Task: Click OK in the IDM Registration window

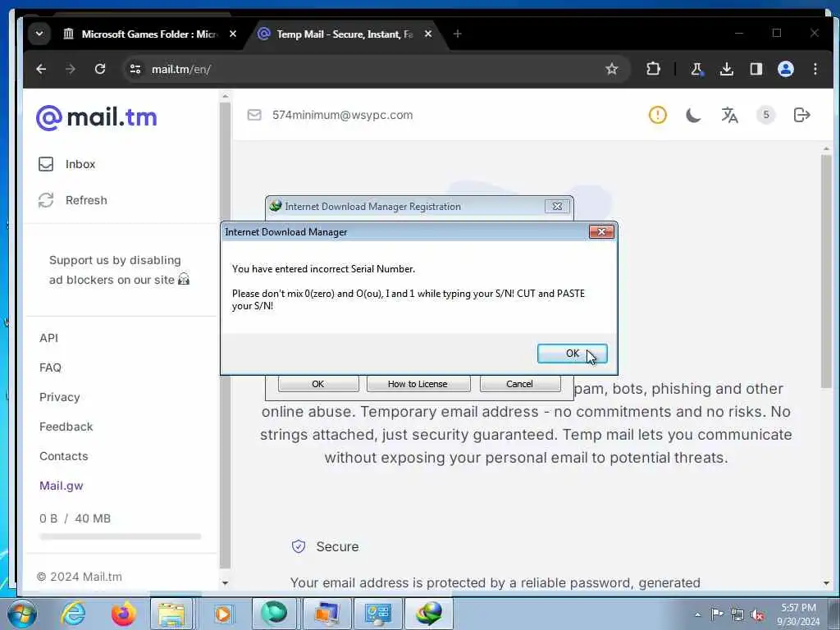Action: click(x=318, y=384)
